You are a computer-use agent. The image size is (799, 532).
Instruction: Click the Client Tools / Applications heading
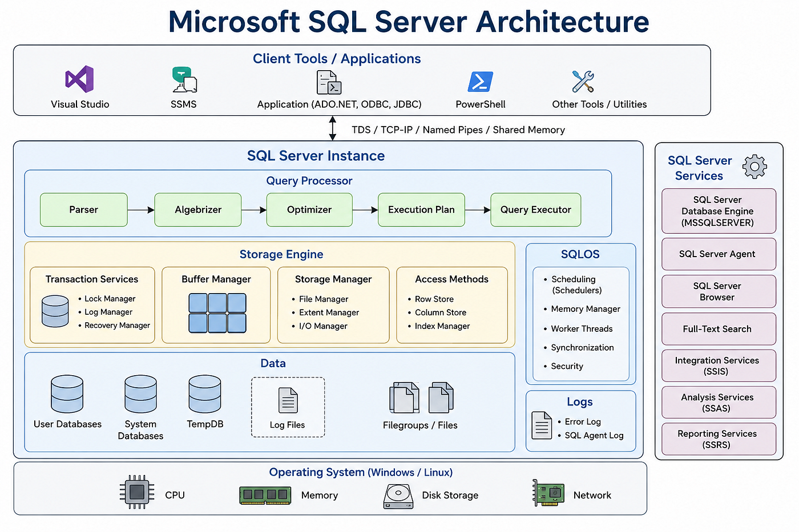(x=337, y=59)
